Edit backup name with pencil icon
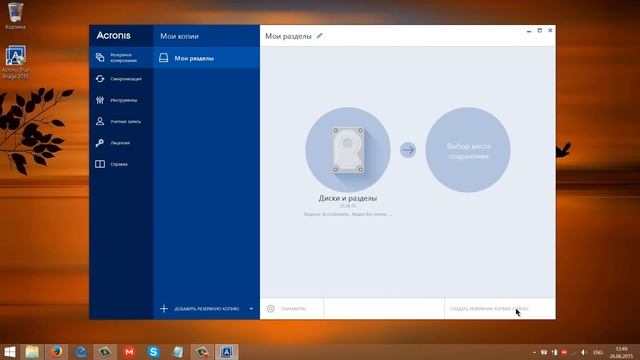The width and height of the screenshot is (640, 360). point(320,36)
